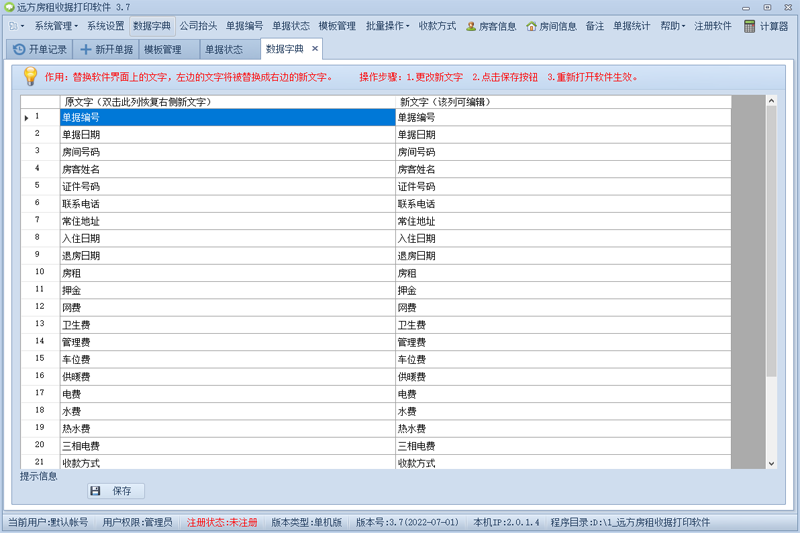Expand the 系统管理 dropdown menu
This screenshot has height=533, width=800.
click(x=56, y=26)
